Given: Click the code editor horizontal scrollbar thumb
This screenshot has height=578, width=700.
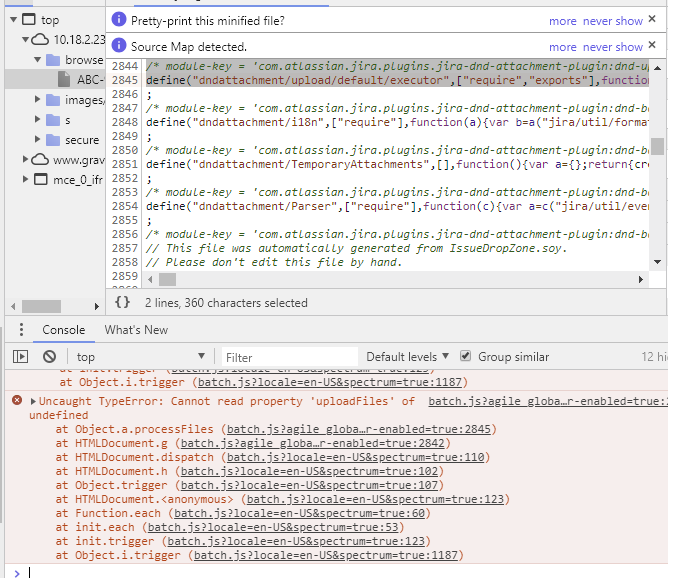Looking at the screenshot, I should (167, 279).
